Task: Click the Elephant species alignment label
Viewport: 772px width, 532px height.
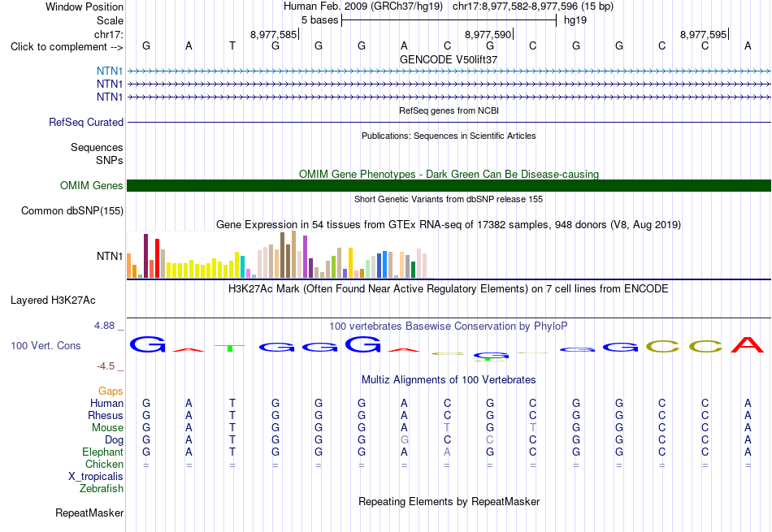Action: click(103, 452)
